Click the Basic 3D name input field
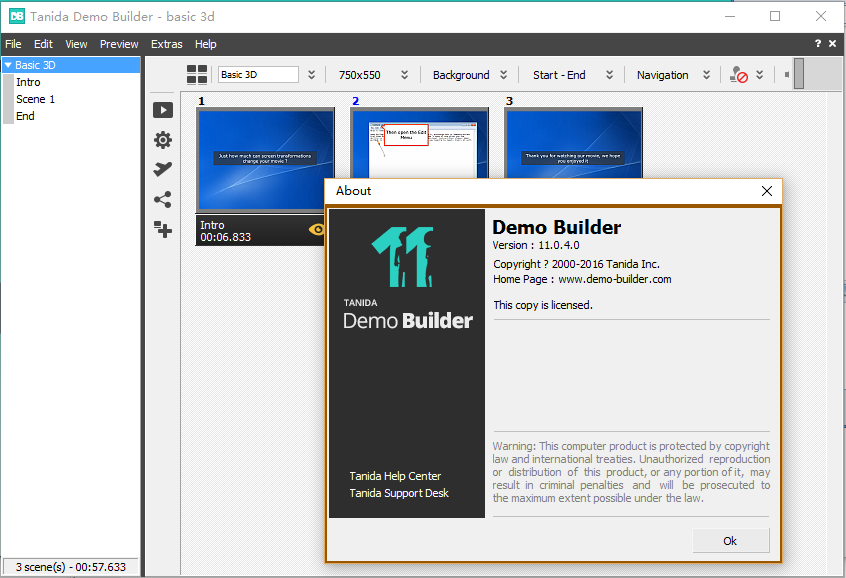 point(258,74)
